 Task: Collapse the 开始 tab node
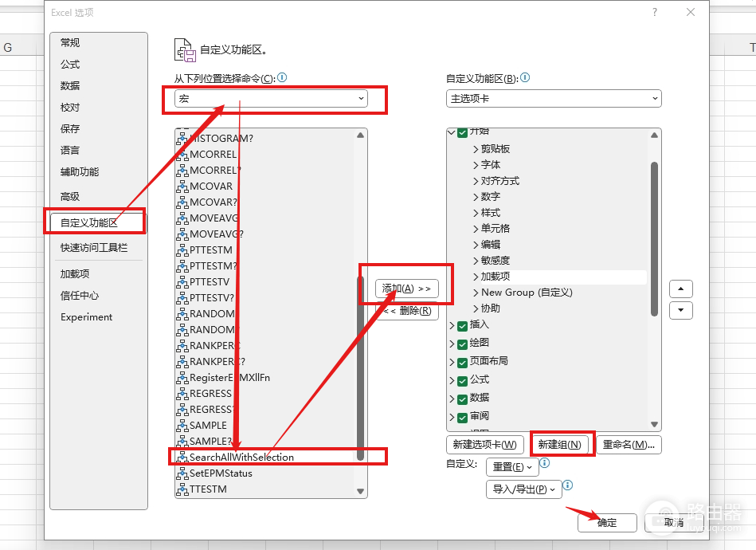[x=451, y=132]
